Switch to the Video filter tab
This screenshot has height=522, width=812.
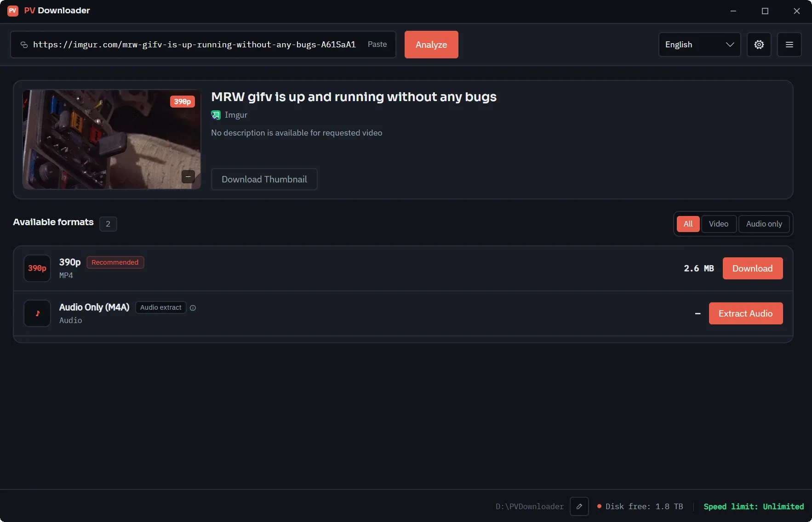click(719, 224)
